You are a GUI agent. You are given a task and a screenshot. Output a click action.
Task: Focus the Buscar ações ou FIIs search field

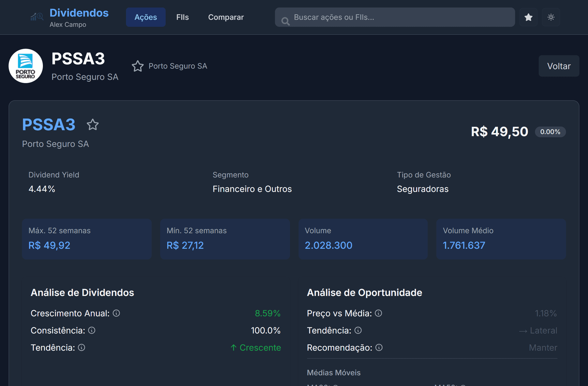pyautogui.click(x=395, y=17)
